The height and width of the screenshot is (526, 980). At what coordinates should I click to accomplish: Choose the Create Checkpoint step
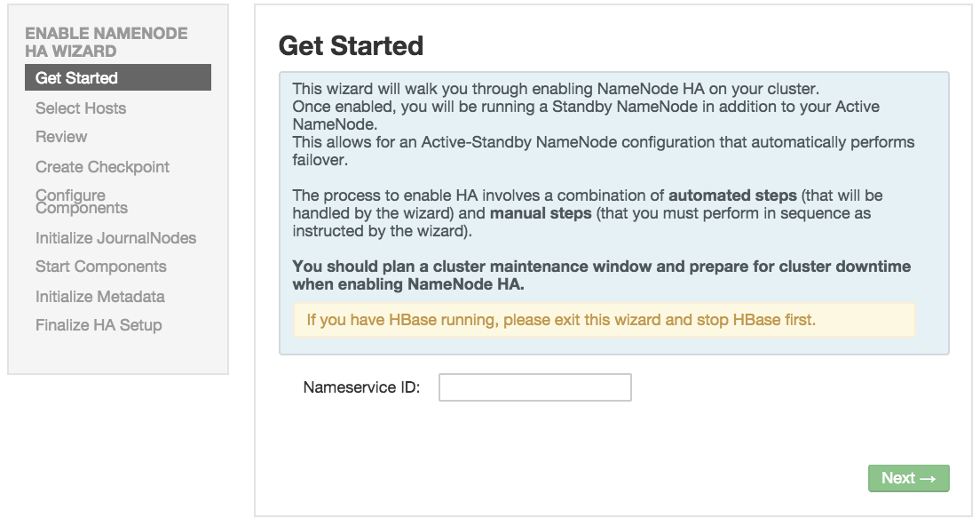[102, 167]
